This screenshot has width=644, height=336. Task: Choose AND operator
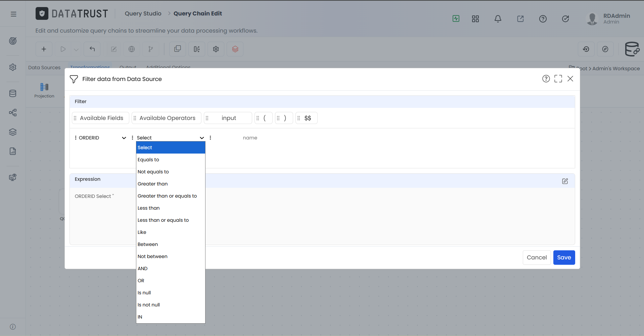[x=171, y=268]
